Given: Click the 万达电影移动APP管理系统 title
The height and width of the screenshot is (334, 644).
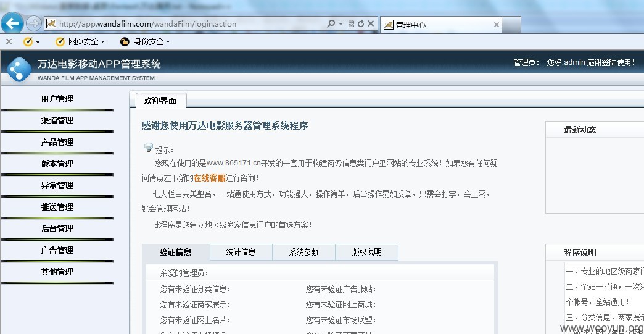Looking at the screenshot, I should coord(99,64).
